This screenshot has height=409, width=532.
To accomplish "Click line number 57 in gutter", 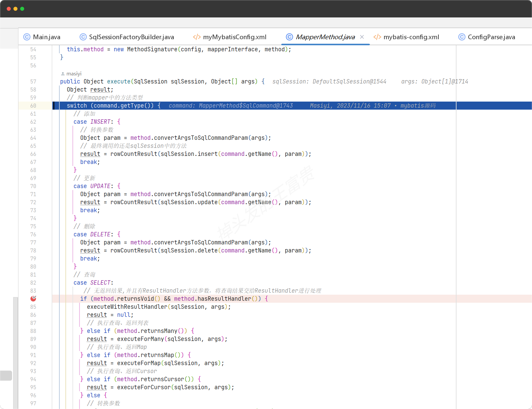I will pyautogui.click(x=33, y=81).
